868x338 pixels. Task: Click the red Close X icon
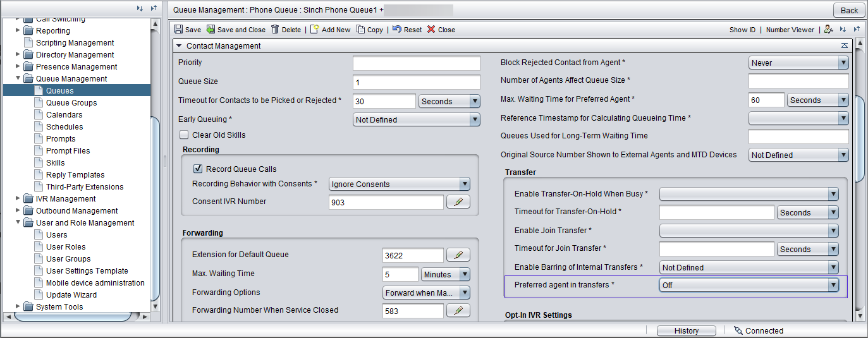[x=431, y=29]
